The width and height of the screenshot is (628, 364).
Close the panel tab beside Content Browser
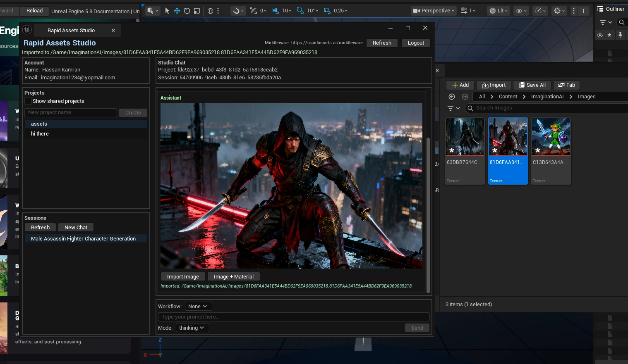click(x=437, y=71)
